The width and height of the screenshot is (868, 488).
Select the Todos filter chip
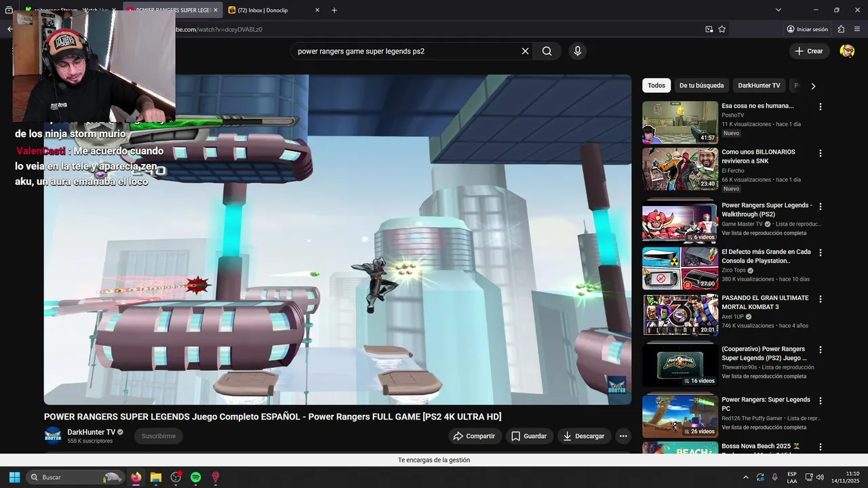click(656, 85)
